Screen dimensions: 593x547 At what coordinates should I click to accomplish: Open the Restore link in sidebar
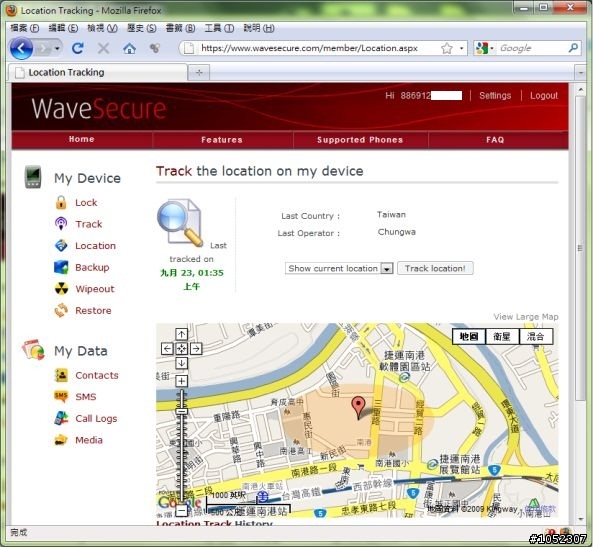(x=93, y=311)
